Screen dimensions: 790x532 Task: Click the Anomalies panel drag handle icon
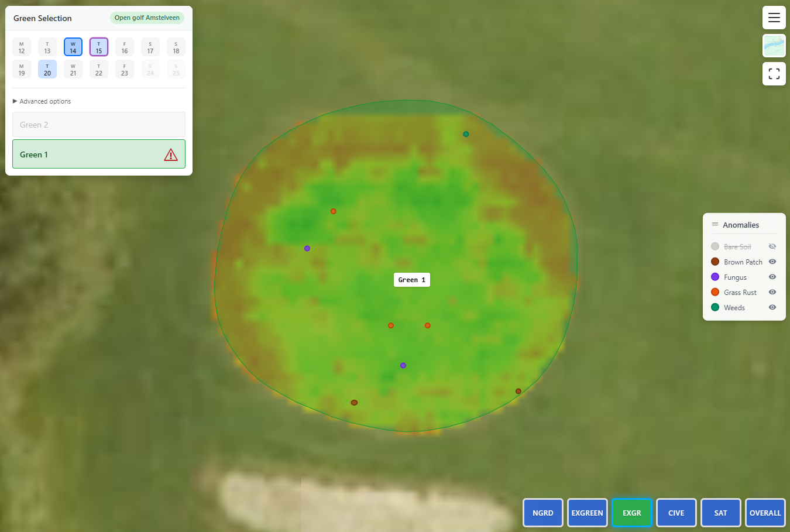click(715, 224)
